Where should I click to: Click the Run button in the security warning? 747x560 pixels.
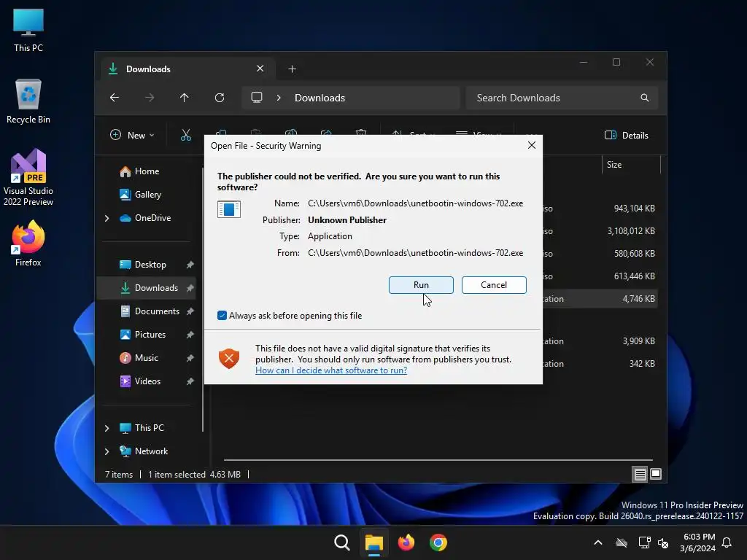coord(421,285)
